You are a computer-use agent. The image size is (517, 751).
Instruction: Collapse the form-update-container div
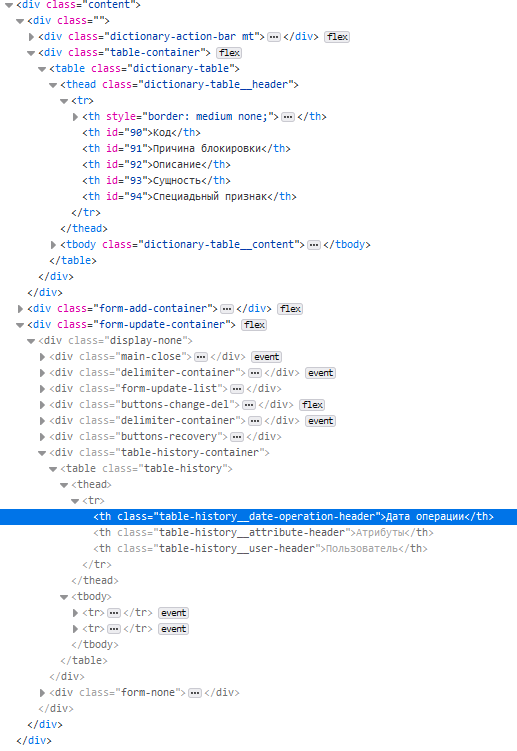click(20, 325)
